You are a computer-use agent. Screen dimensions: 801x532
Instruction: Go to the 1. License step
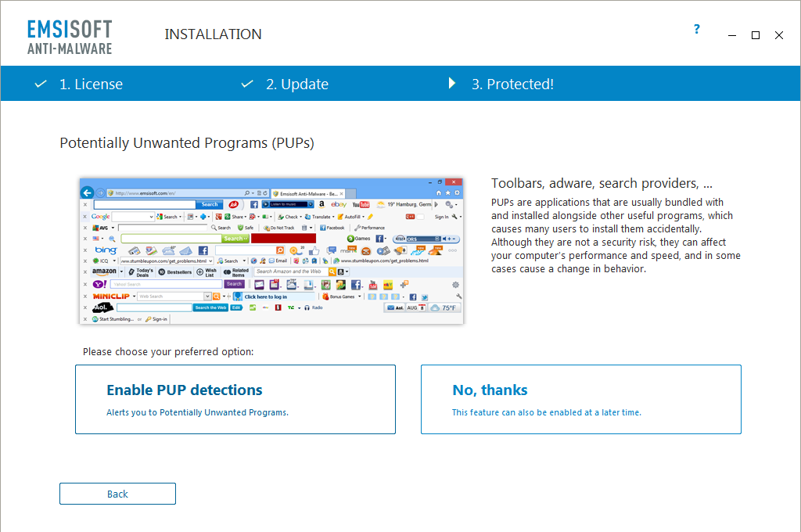[x=91, y=84]
